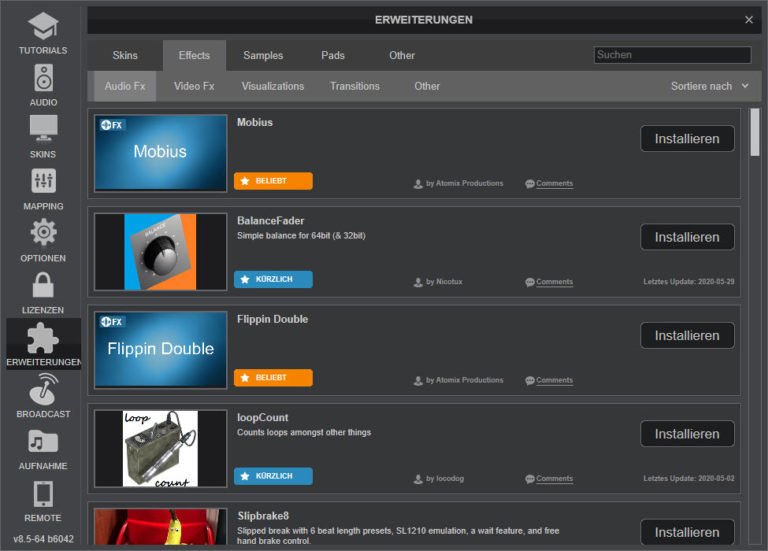Click the extensions list scrollbar handle

coord(755,132)
